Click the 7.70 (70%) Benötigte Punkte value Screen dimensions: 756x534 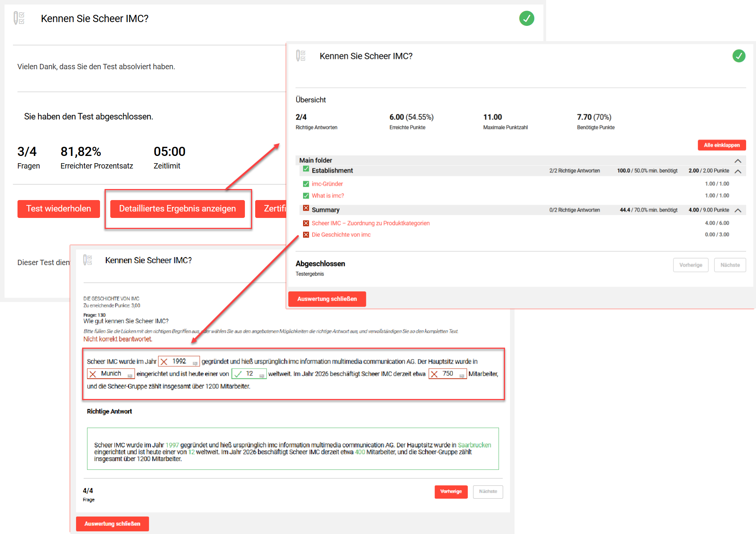pos(594,117)
